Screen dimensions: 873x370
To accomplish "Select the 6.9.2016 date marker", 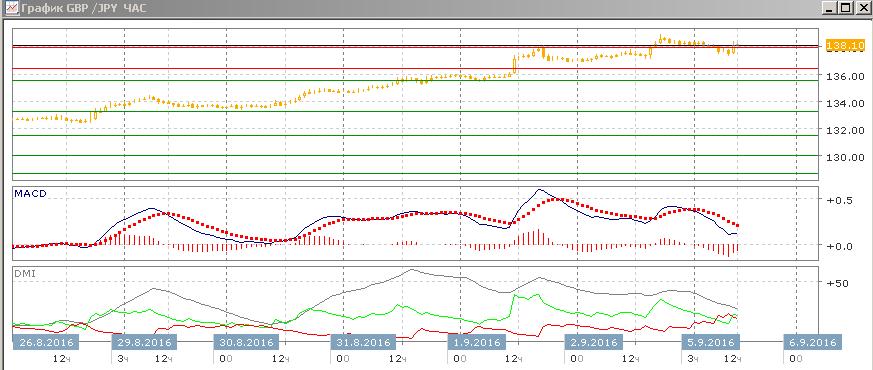I will pos(812,342).
